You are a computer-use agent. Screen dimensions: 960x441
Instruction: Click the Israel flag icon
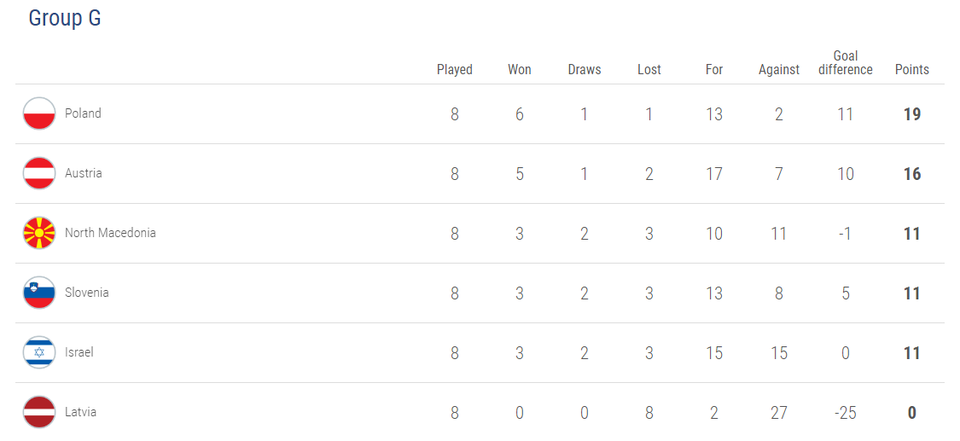39,352
